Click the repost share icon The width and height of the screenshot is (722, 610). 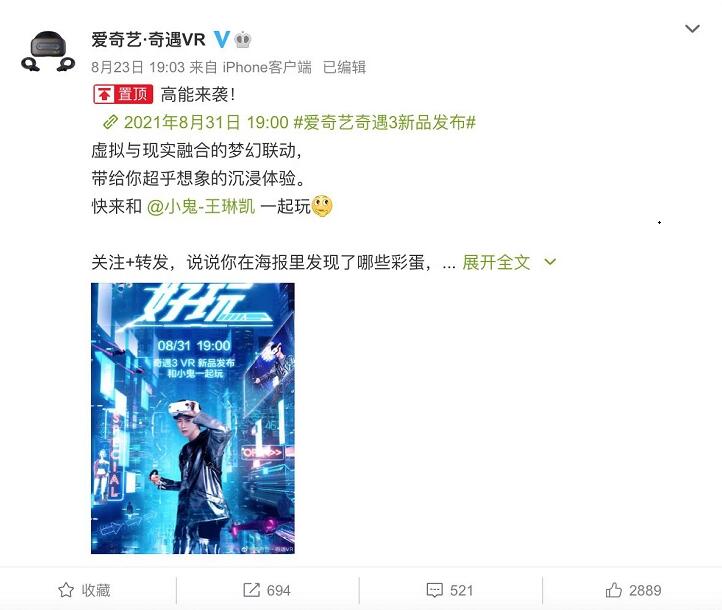[x=251, y=590]
